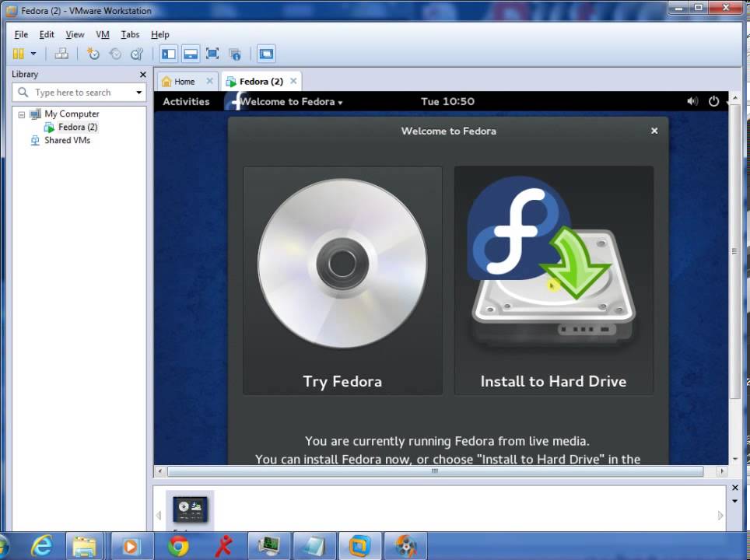Click the horizontal scrollbar right arrow
The image size is (750, 560).
point(722,471)
